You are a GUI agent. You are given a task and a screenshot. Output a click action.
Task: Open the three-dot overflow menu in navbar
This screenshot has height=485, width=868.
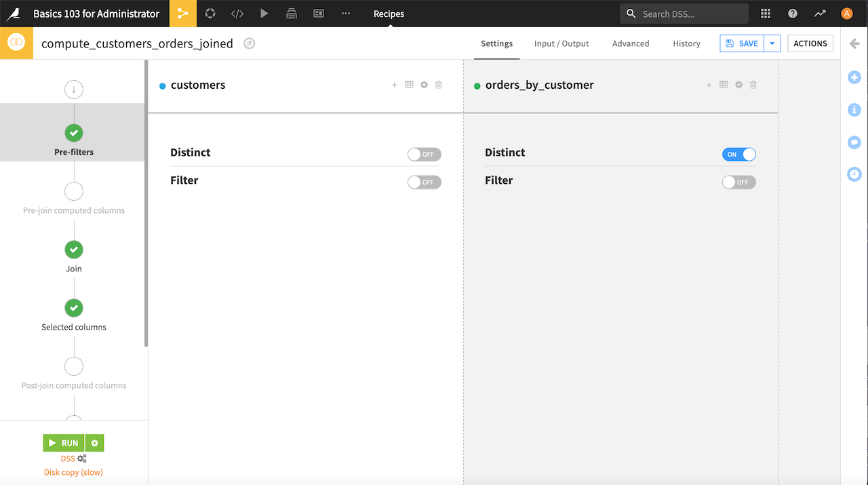pyautogui.click(x=345, y=14)
